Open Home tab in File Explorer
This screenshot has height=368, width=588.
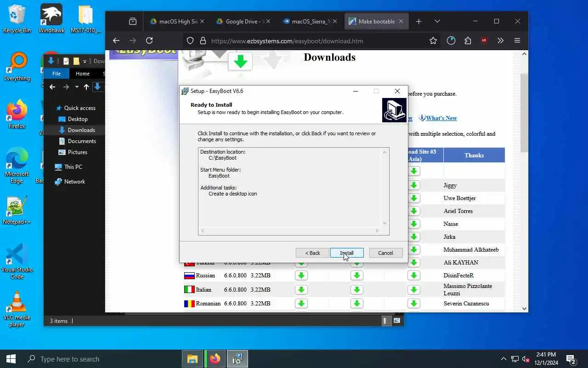[83, 74]
